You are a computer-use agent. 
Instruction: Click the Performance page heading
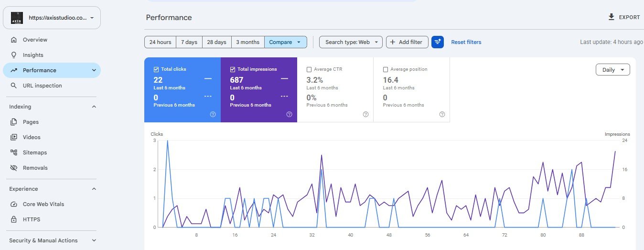point(169,18)
